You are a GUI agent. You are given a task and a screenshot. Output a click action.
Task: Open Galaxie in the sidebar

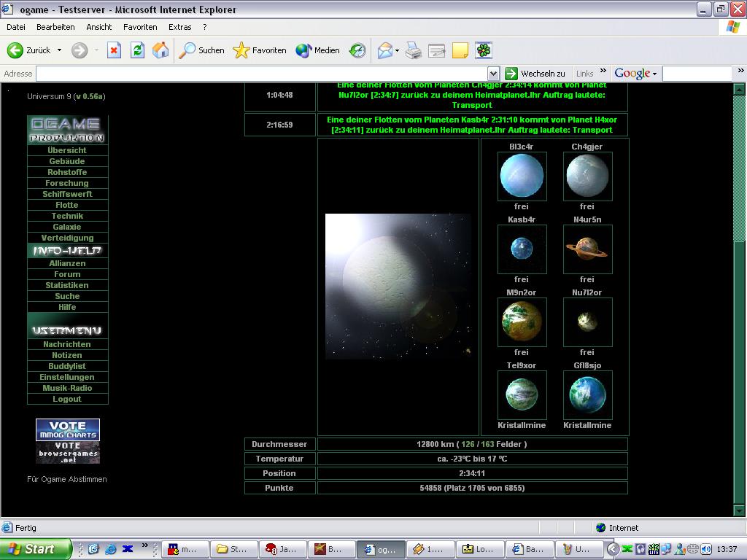point(67,227)
